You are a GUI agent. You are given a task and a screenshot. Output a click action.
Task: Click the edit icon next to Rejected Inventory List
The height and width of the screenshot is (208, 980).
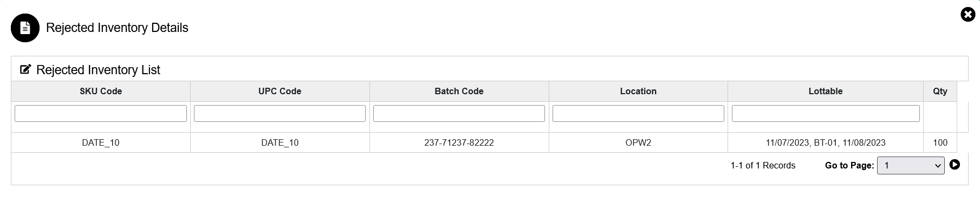(25, 69)
